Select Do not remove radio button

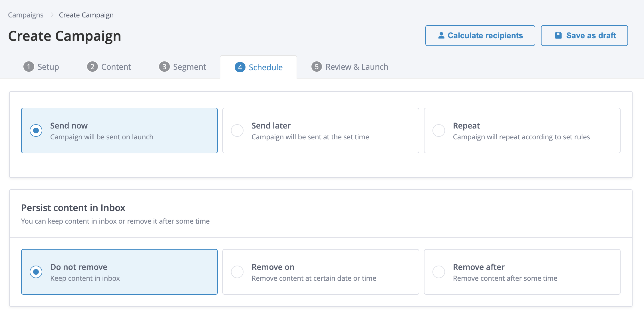point(36,272)
